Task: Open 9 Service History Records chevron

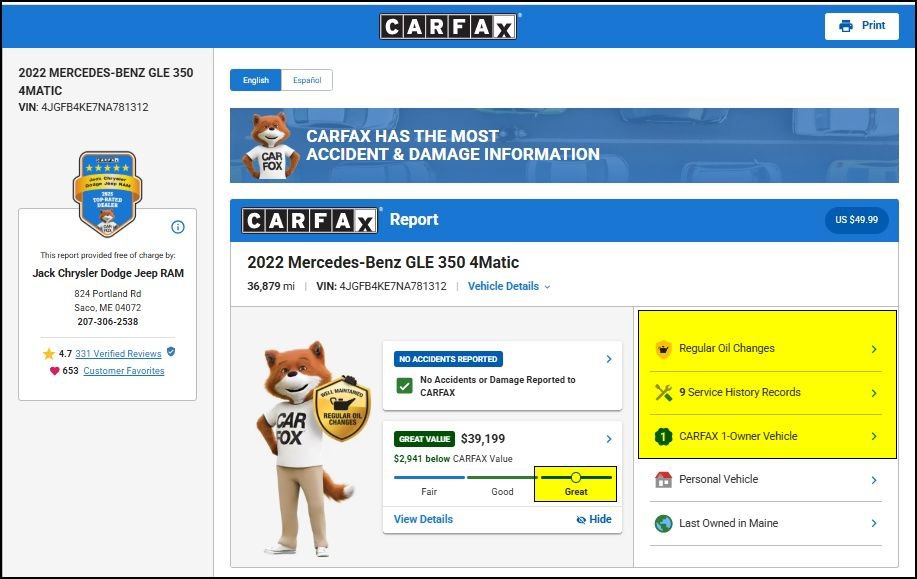Action: 874,393
